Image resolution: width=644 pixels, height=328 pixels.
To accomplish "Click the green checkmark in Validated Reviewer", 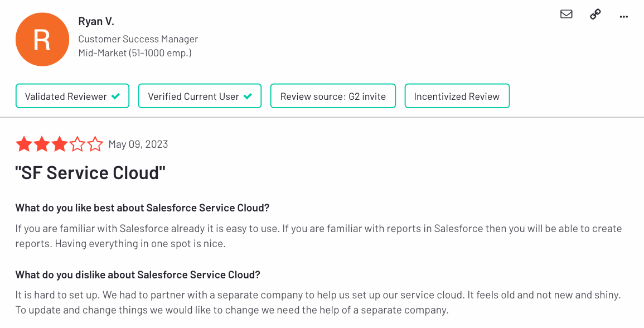I will pos(116,96).
